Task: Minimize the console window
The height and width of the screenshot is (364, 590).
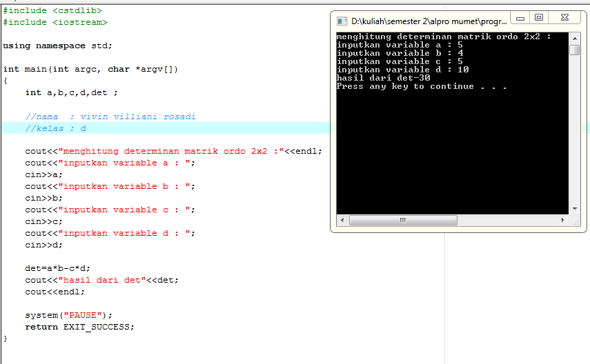Action: 520,18
